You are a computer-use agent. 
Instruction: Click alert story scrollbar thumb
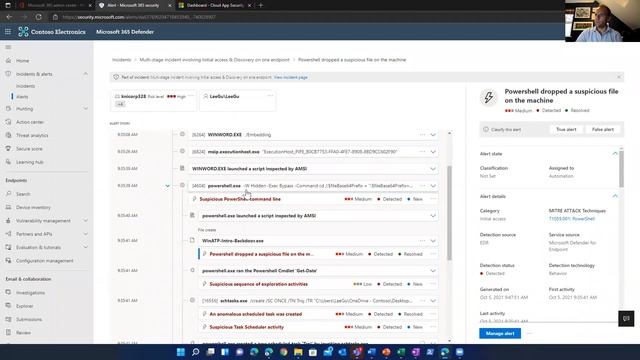tap(449, 212)
